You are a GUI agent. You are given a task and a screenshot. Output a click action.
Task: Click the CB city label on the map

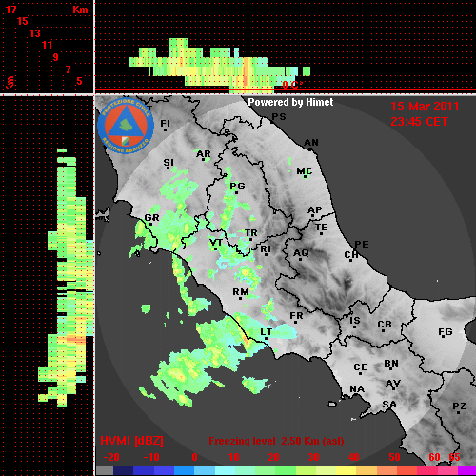tap(385, 325)
